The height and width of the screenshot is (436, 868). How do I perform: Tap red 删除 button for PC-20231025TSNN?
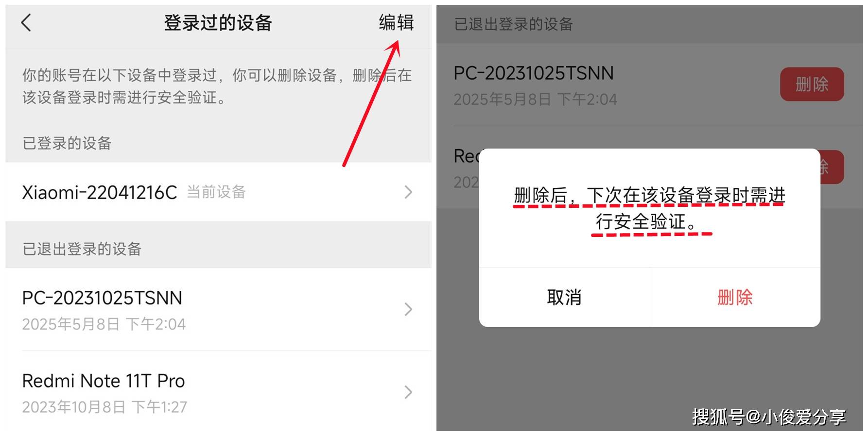click(812, 84)
